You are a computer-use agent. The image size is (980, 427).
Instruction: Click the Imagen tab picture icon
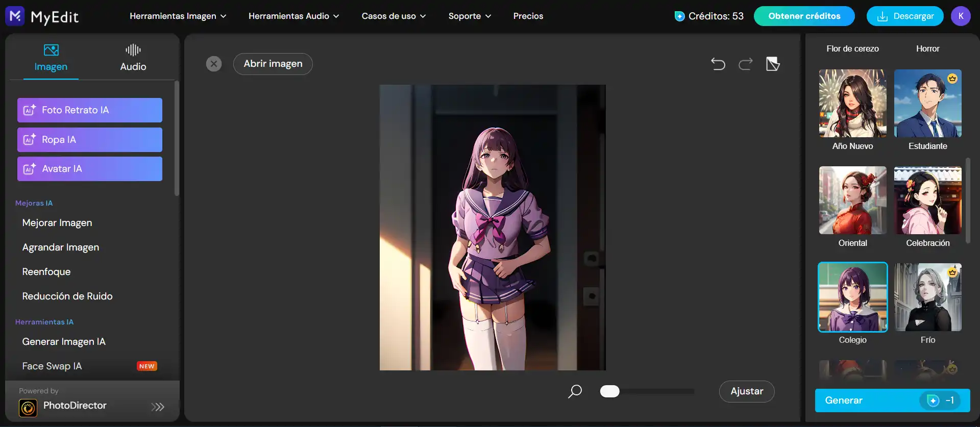pyautogui.click(x=51, y=50)
